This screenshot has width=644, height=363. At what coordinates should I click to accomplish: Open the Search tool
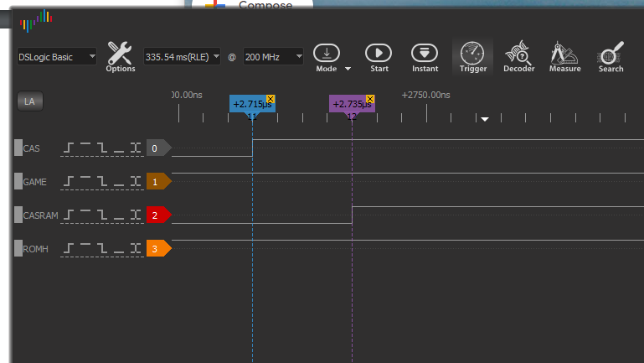611,58
